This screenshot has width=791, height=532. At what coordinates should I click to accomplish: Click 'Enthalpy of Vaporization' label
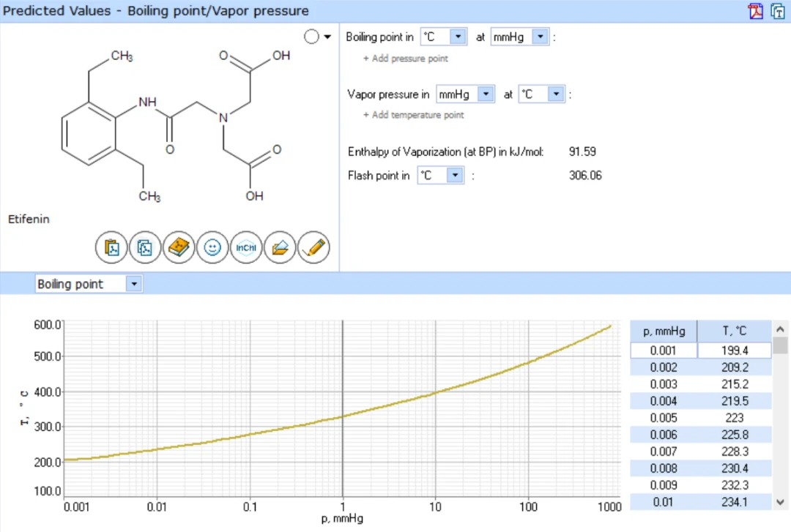pyautogui.click(x=445, y=151)
